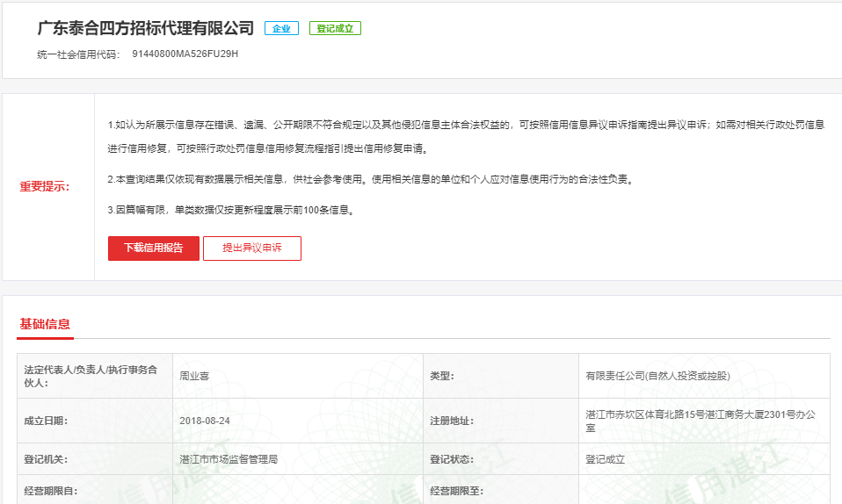Click the 类型 label cell
This screenshot has height=504, width=842.
tap(501, 376)
